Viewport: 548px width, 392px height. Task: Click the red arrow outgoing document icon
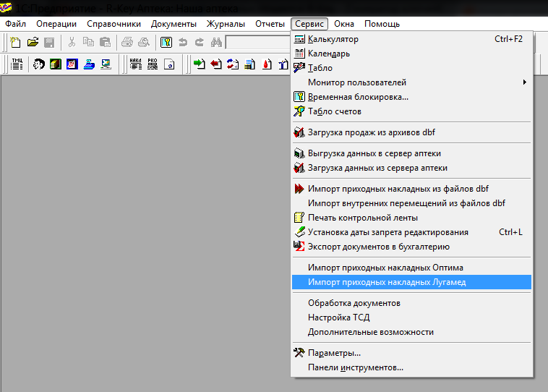pos(216,64)
